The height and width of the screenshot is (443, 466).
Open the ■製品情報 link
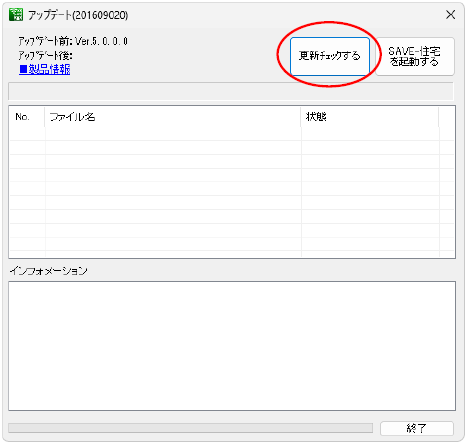(x=45, y=69)
